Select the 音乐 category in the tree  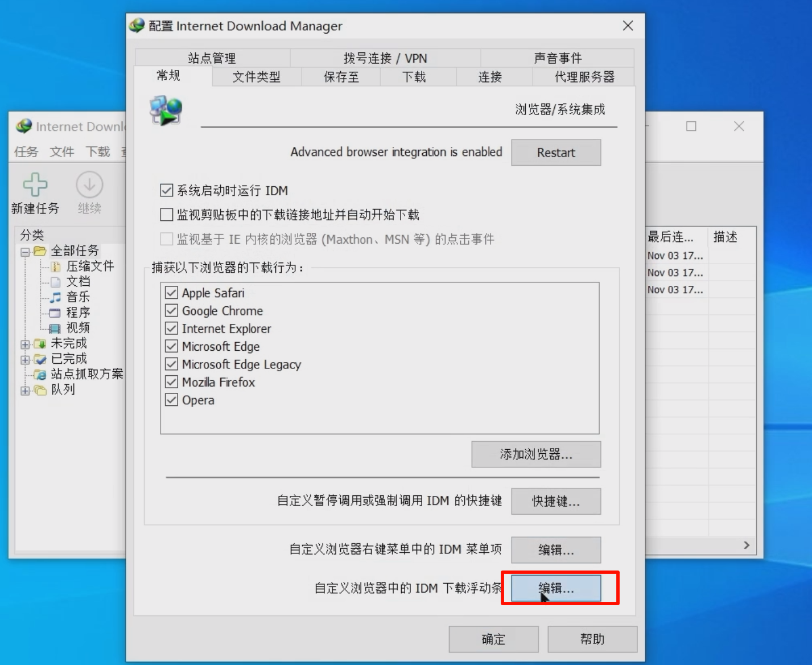coord(78,297)
